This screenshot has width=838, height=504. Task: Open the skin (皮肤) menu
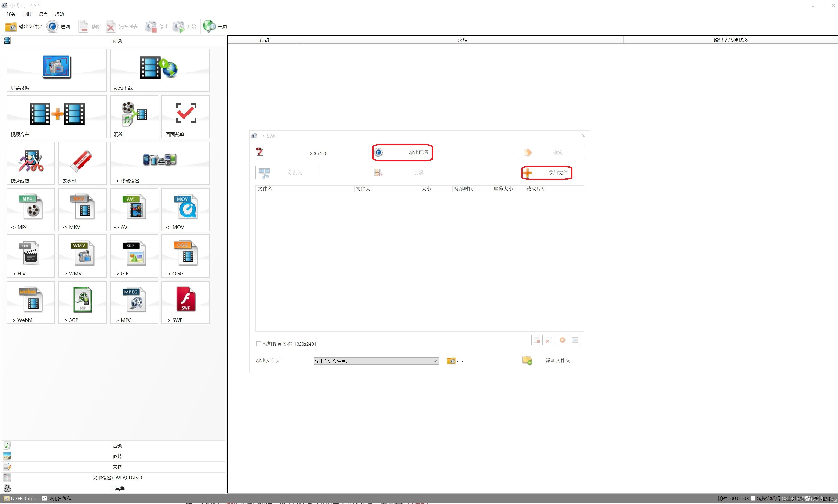(x=27, y=14)
